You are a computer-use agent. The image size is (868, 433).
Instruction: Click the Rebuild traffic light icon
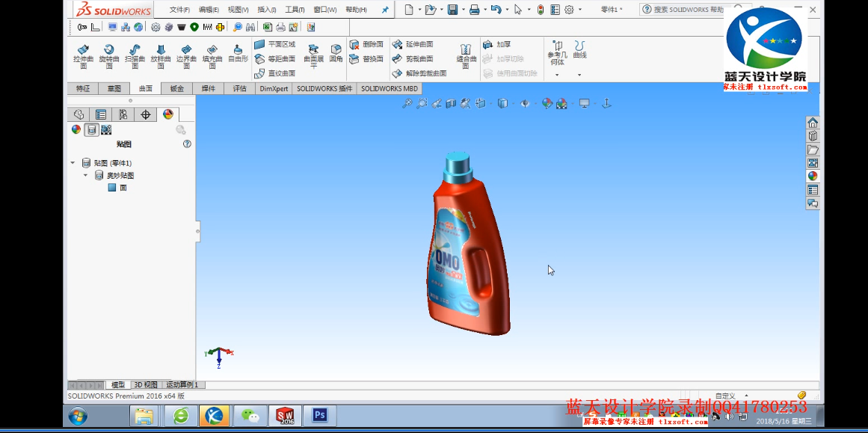(541, 10)
